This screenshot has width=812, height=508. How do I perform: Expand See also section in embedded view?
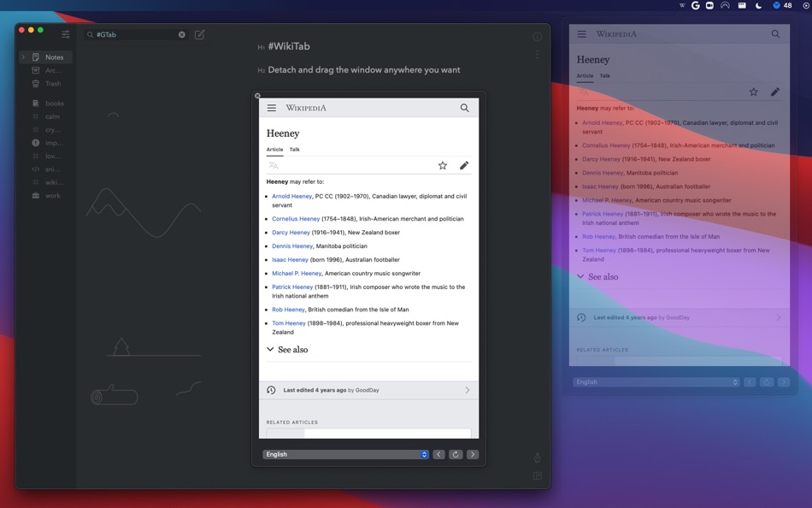(x=287, y=350)
